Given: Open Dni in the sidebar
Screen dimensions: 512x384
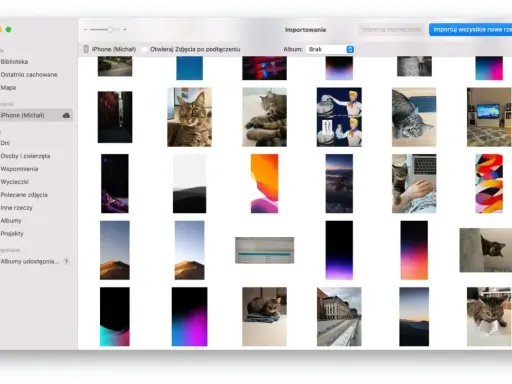Looking at the screenshot, I should tap(5, 143).
